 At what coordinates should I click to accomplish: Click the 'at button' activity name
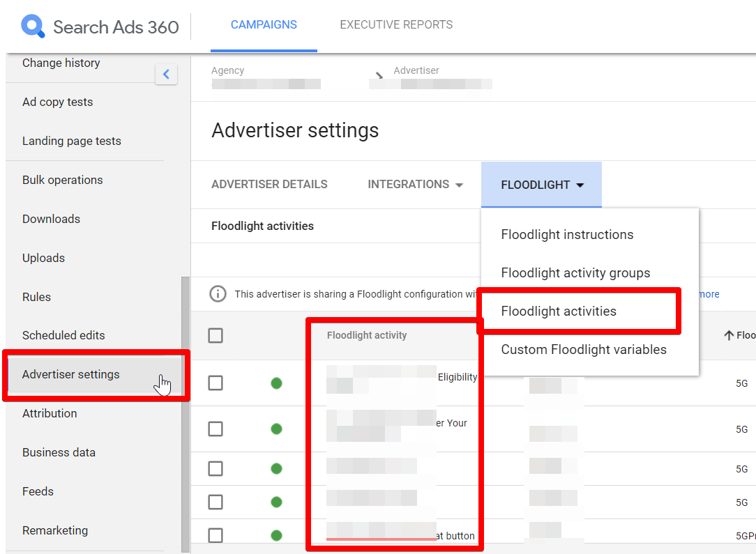pyautogui.click(x=455, y=536)
